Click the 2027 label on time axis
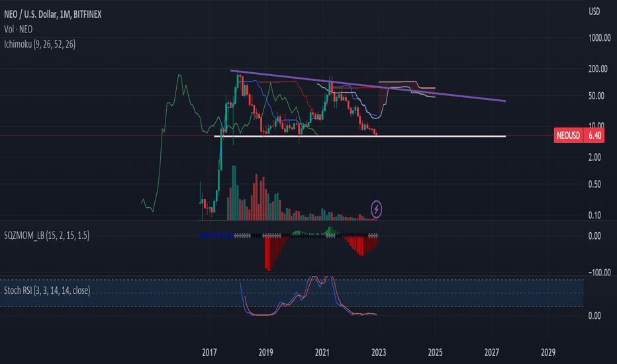 (x=491, y=352)
